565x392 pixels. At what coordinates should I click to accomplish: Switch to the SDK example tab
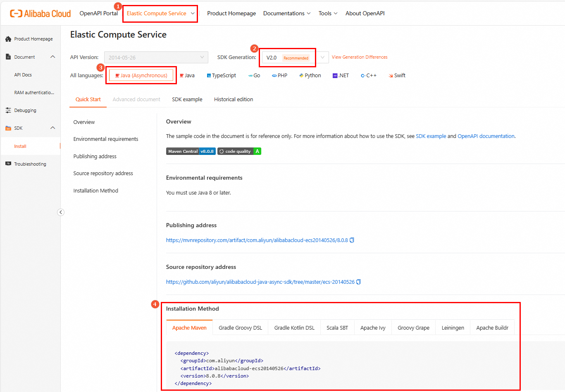pyautogui.click(x=187, y=100)
